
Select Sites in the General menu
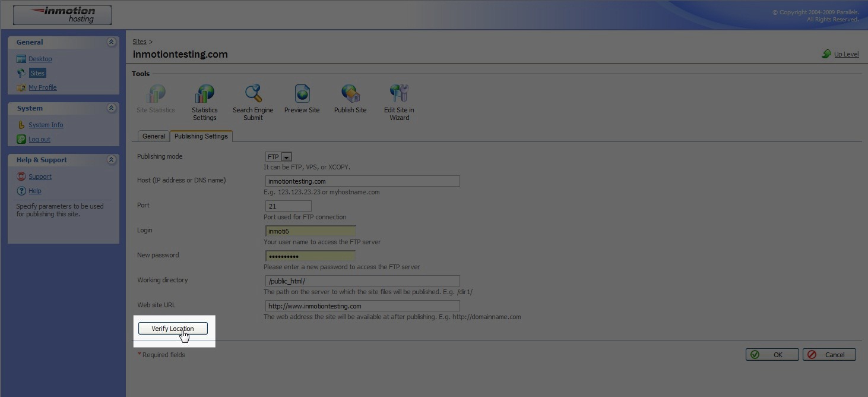point(37,73)
